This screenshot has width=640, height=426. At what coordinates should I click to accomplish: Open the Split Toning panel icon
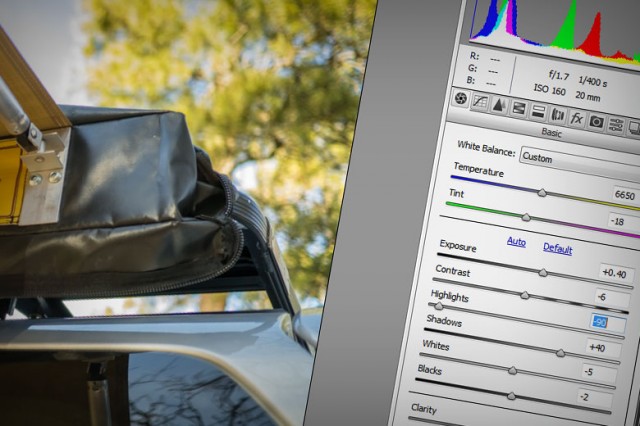point(537,112)
